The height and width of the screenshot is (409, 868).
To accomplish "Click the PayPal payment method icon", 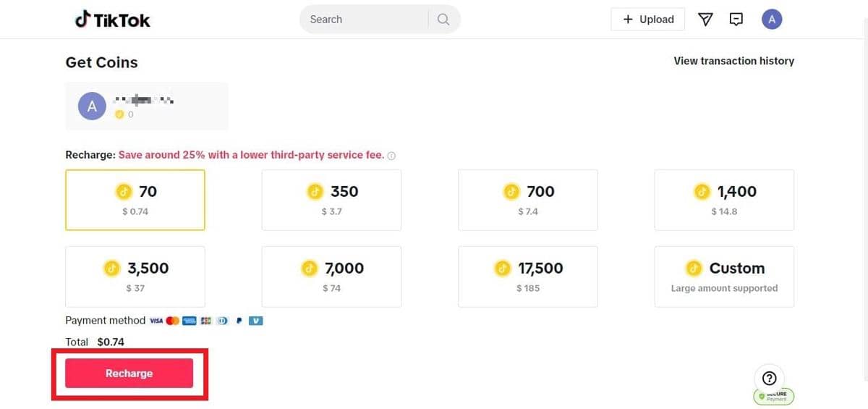I will [x=239, y=321].
